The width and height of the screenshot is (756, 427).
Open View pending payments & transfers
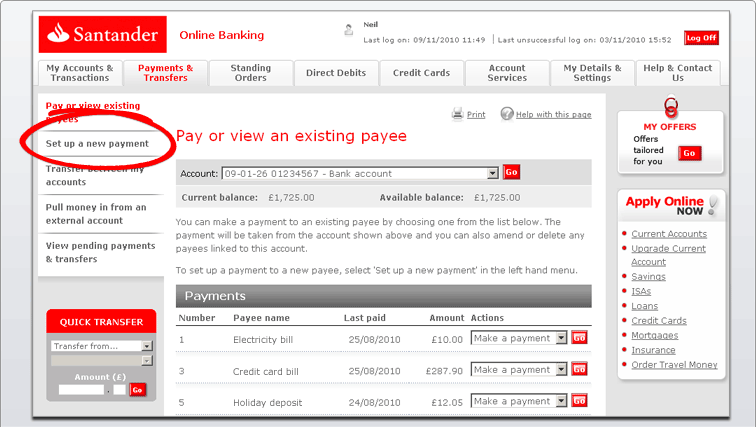[100, 253]
